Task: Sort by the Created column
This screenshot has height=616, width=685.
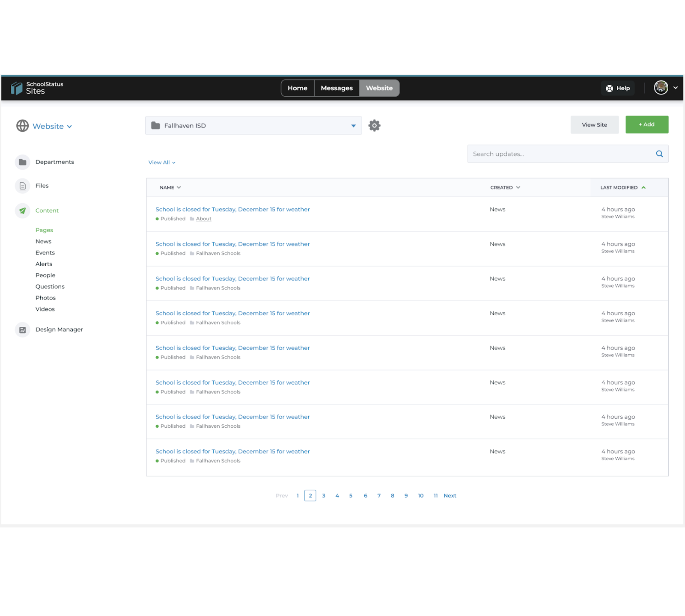Action: tap(504, 187)
